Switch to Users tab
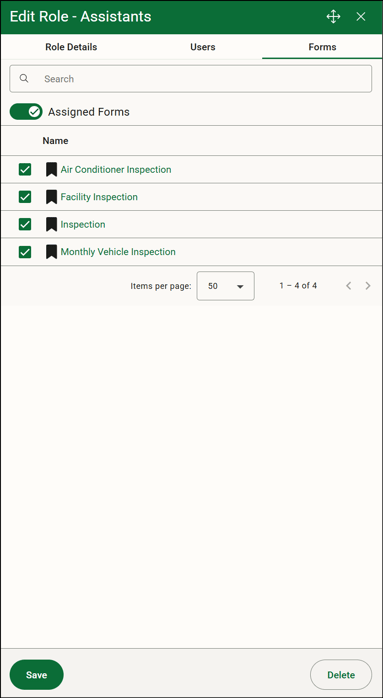Screen dimensions: 383x698 pyautogui.click(x=203, y=47)
